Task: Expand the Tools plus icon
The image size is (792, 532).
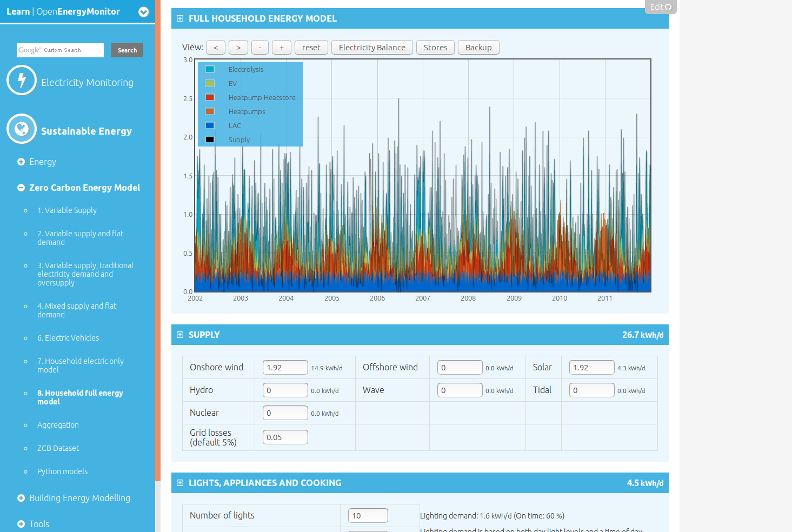Action: [x=21, y=524]
